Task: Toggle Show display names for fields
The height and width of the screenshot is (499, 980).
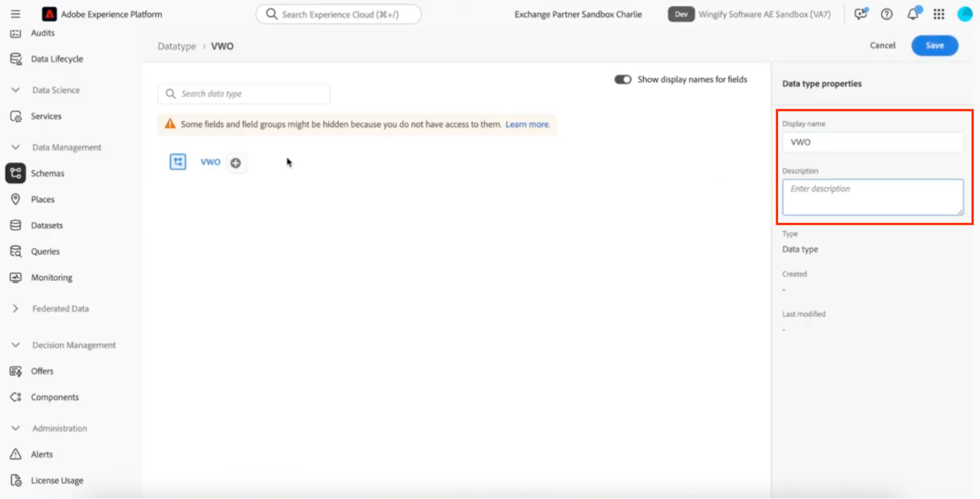Action: 623,79
